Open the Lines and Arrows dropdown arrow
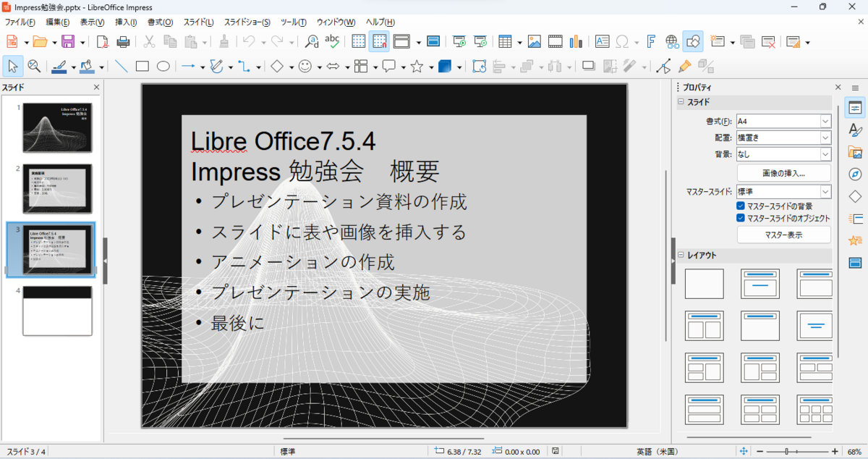 (x=203, y=67)
